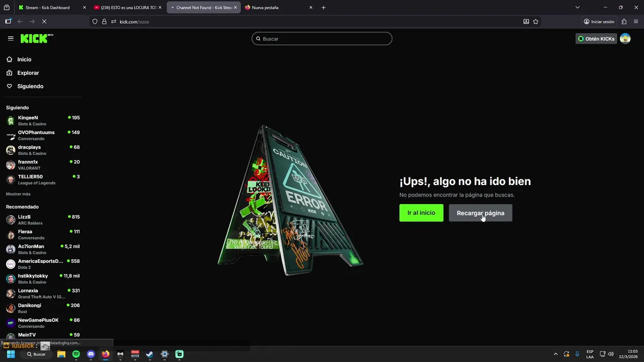Viewport: 644px width, 362px height.
Task: Close the Nueva pestaña tab
Action: [x=310, y=8]
